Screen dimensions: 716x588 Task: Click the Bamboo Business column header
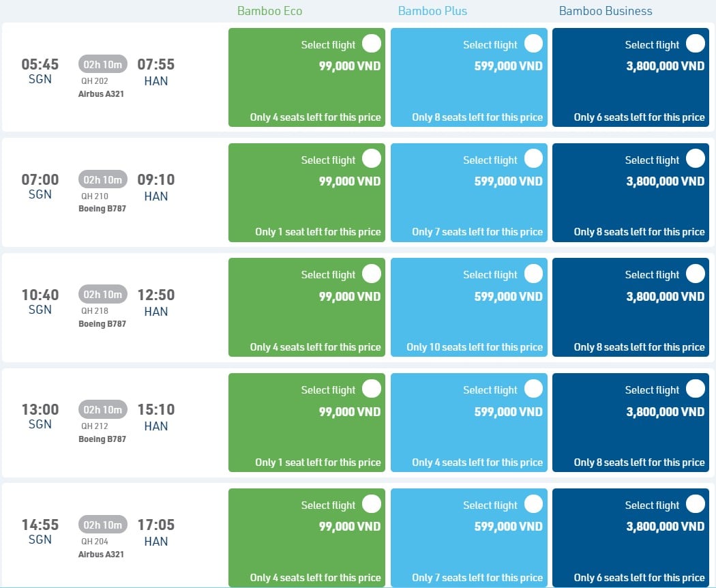tap(606, 11)
